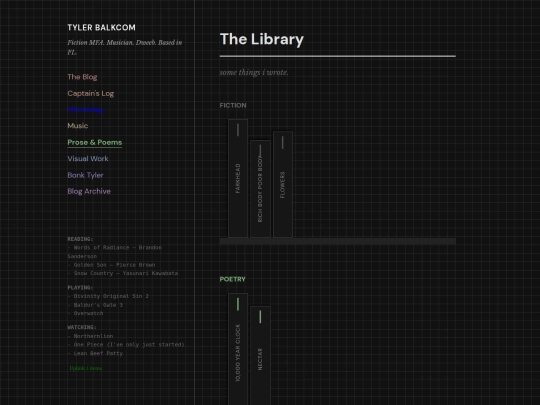Visit the Bonk Tyler link
Image resolution: width=540 pixels, height=405 pixels.
(x=85, y=175)
